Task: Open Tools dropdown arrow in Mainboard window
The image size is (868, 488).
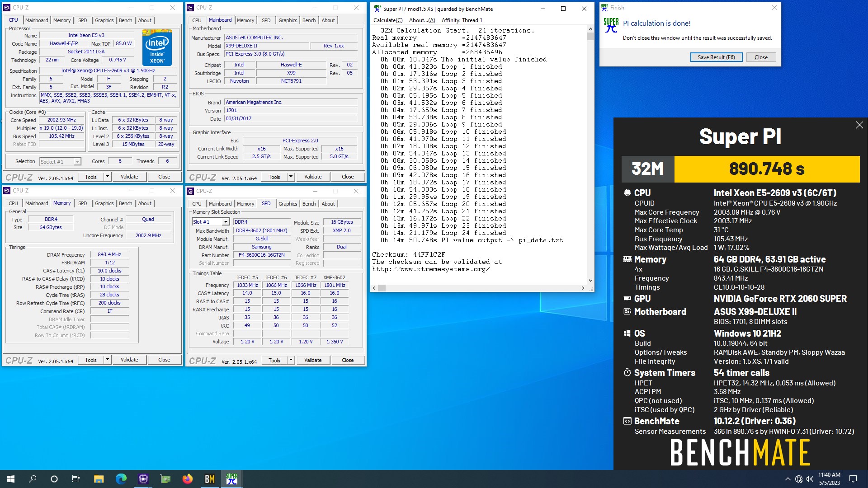Action: click(x=291, y=177)
